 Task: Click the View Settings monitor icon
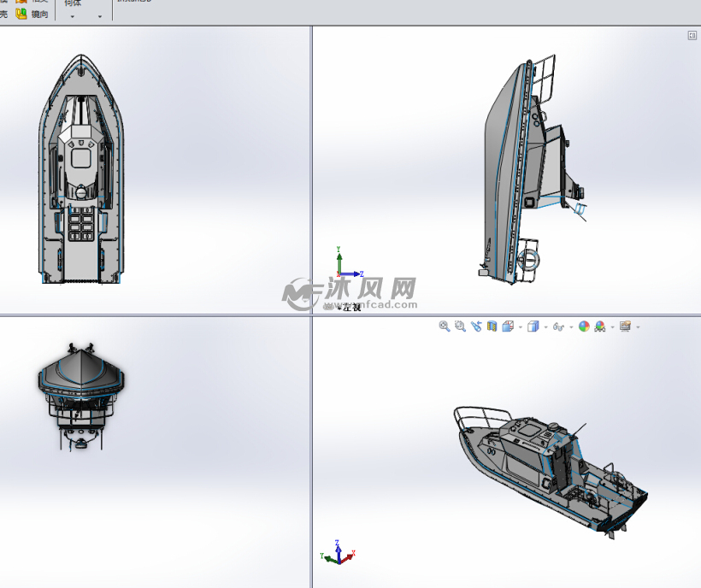625,326
